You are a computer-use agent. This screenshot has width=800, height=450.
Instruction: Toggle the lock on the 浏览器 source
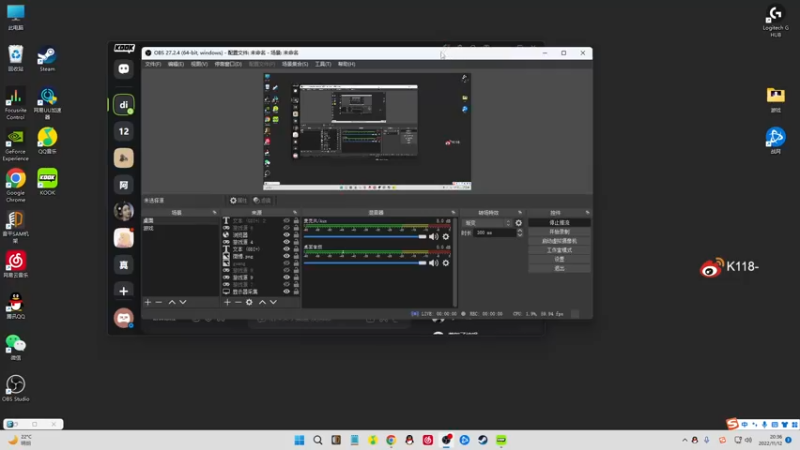pos(296,235)
